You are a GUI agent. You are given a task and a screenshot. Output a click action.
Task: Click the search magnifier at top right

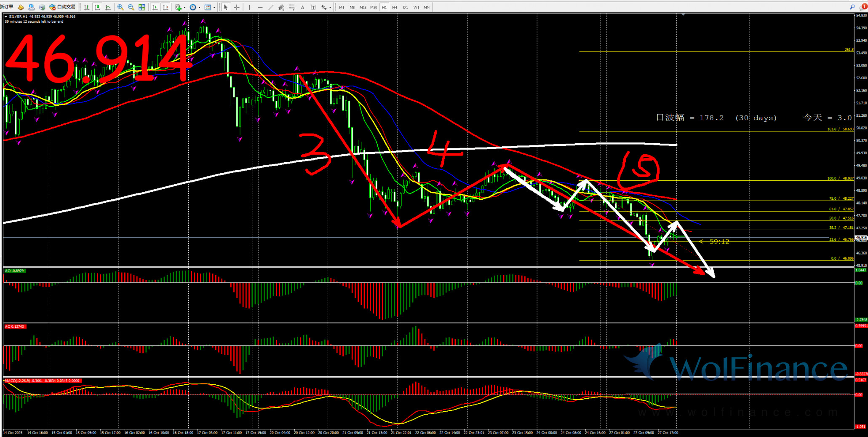click(x=852, y=7)
